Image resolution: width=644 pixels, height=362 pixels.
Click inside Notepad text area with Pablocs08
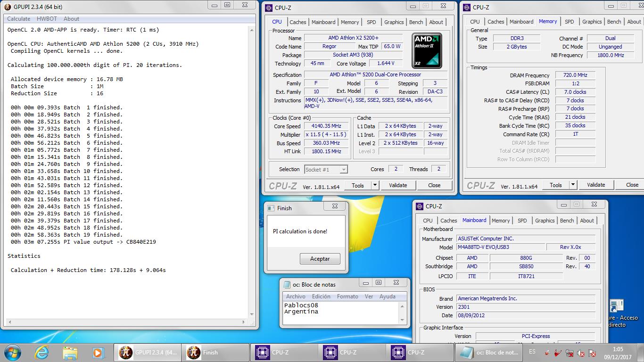point(341,313)
